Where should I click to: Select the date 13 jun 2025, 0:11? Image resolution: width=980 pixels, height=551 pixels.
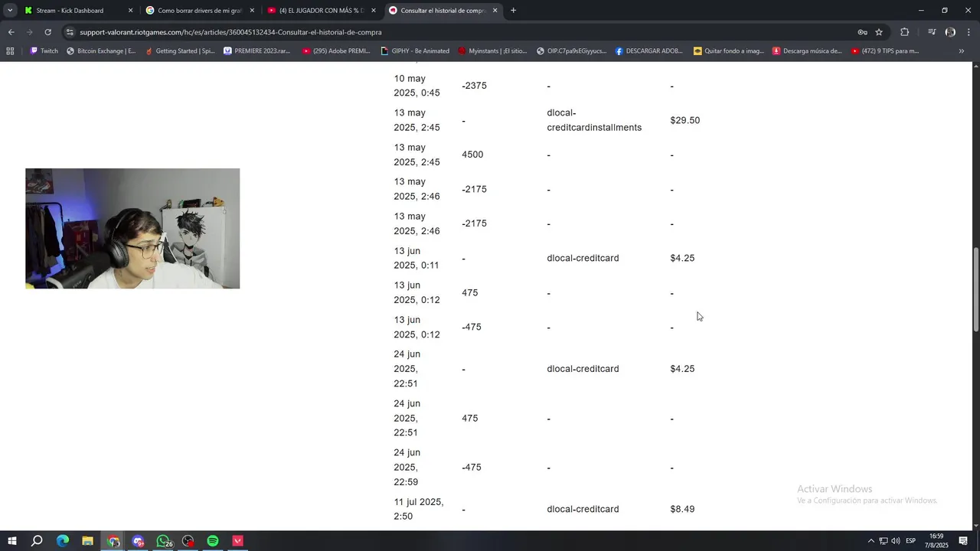pyautogui.click(x=416, y=258)
